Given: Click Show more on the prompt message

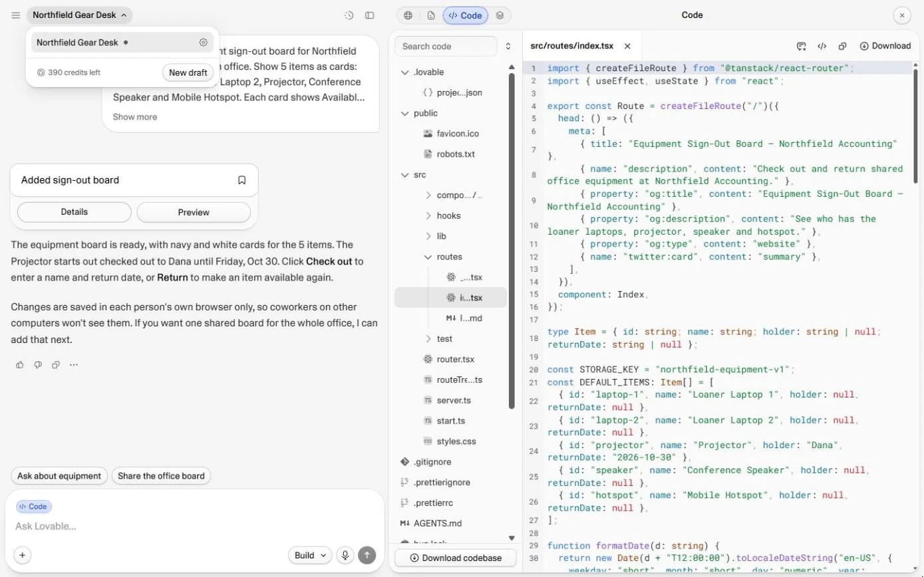Looking at the screenshot, I should click(135, 117).
